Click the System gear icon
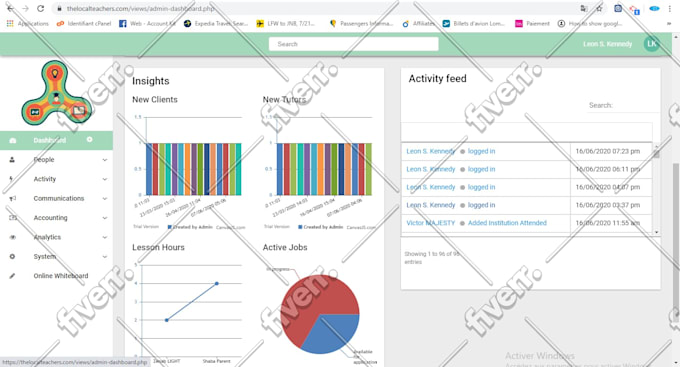Image resolution: width=680 pixels, height=367 pixels. [12, 256]
